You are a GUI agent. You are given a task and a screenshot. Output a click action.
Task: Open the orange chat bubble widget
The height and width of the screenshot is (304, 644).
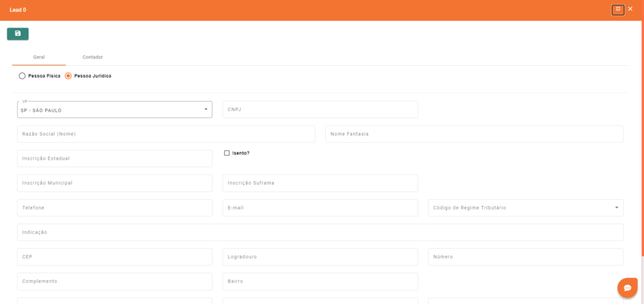click(x=627, y=288)
